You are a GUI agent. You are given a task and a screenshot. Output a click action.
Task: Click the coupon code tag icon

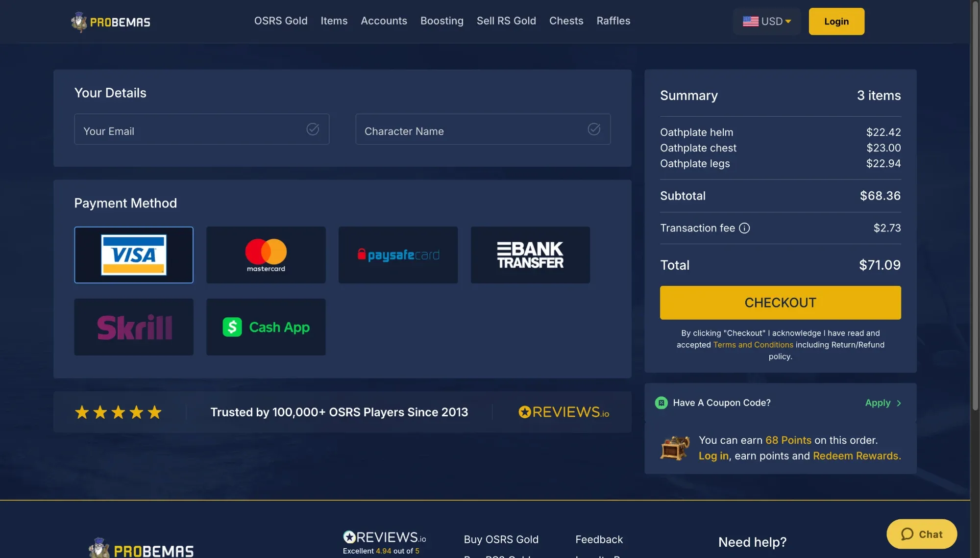click(661, 403)
